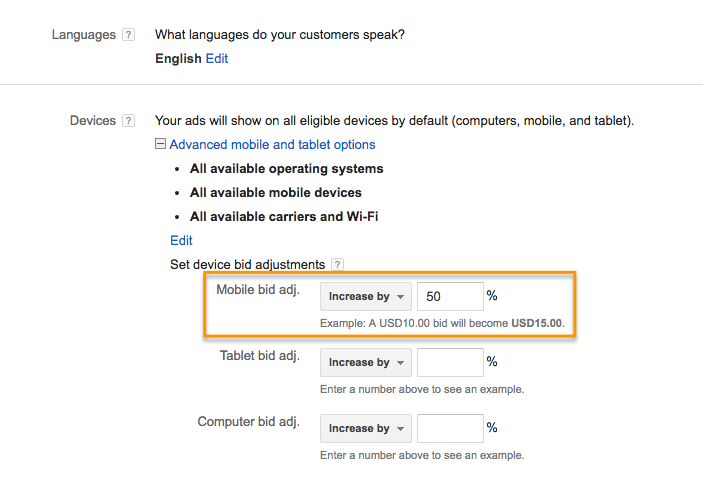
Task: Click the All available operating systems item
Action: [x=286, y=169]
